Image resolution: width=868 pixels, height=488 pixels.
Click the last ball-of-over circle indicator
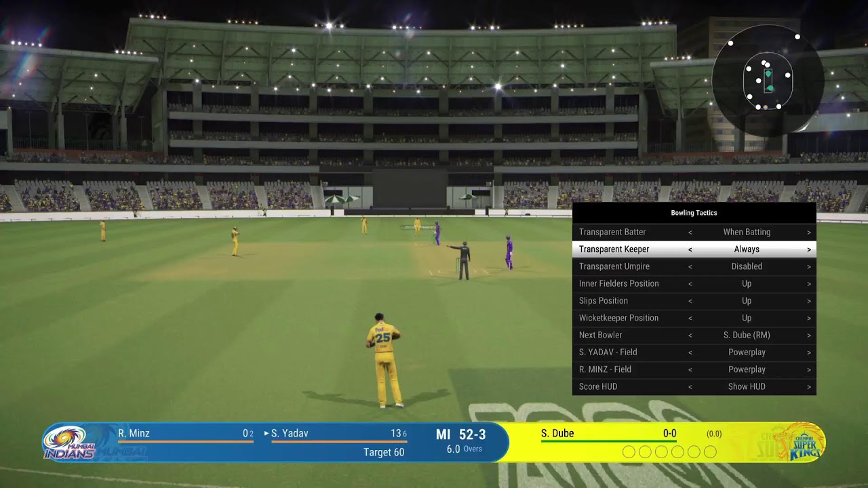pos(710,451)
